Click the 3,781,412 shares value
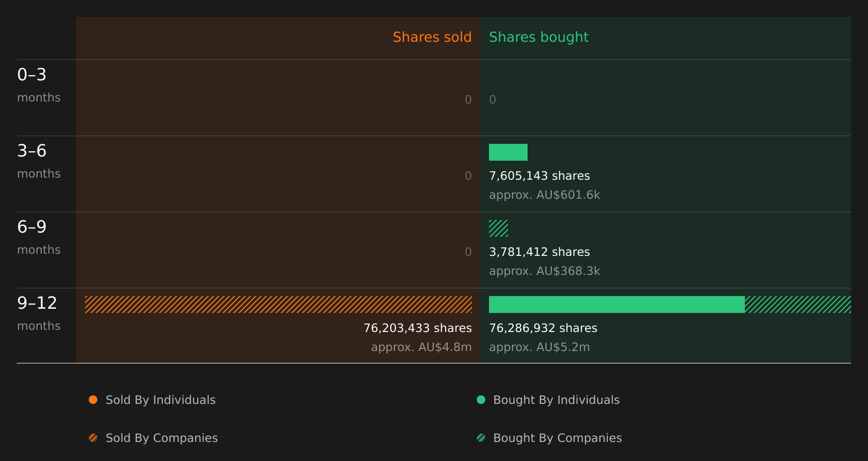 tap(539, 252)
